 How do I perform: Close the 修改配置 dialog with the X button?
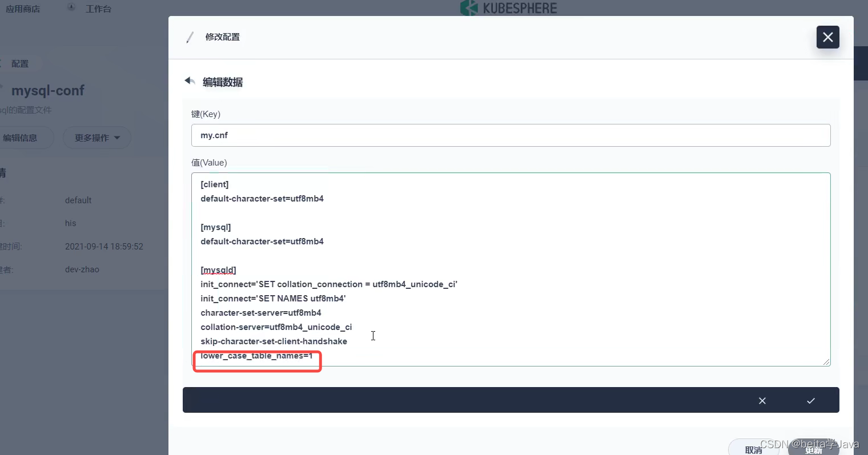827,37
